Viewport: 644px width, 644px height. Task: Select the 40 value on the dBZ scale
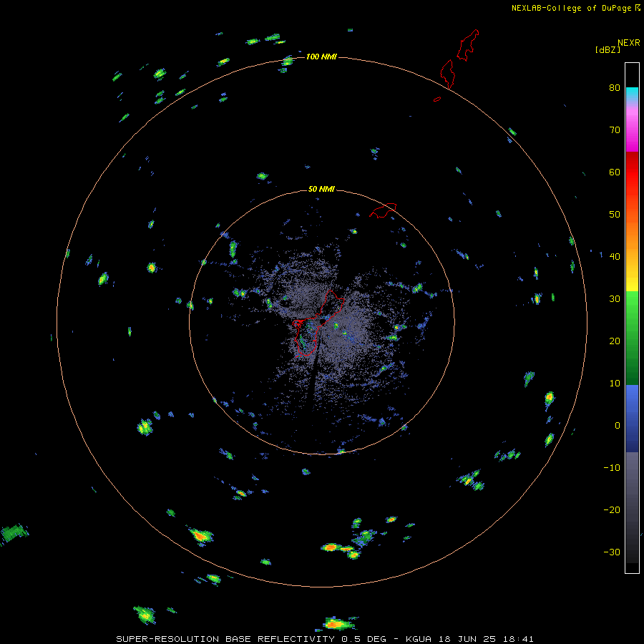coord(615,257)
